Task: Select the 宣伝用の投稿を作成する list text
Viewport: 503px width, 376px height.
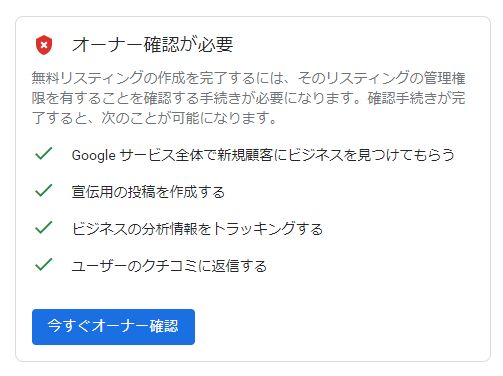Action: click(148, 192)
